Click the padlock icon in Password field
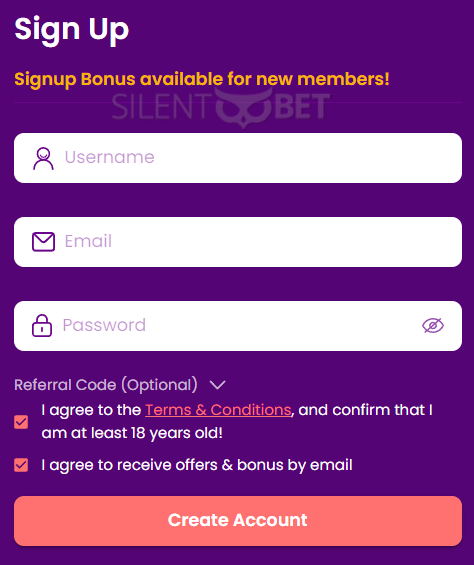The image size is (474, 565). pyautogui.click(x=42, y=326)
